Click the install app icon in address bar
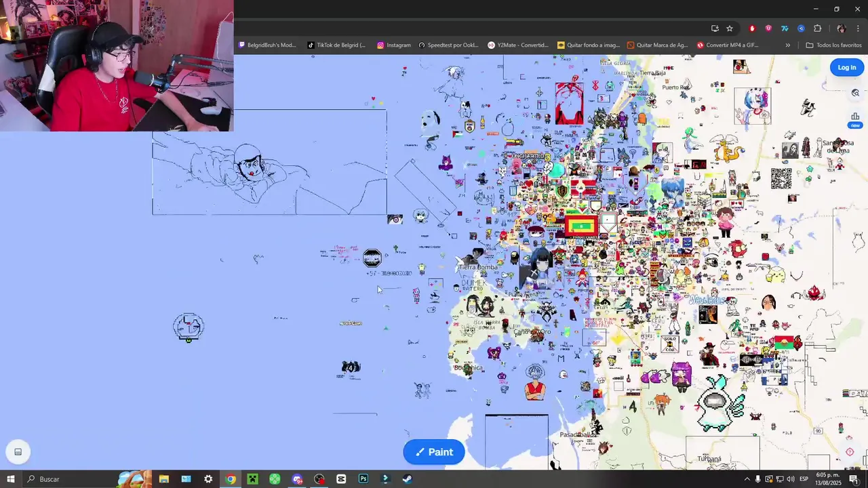The height and width of the screenshot is (488, 868). point(715,28)
